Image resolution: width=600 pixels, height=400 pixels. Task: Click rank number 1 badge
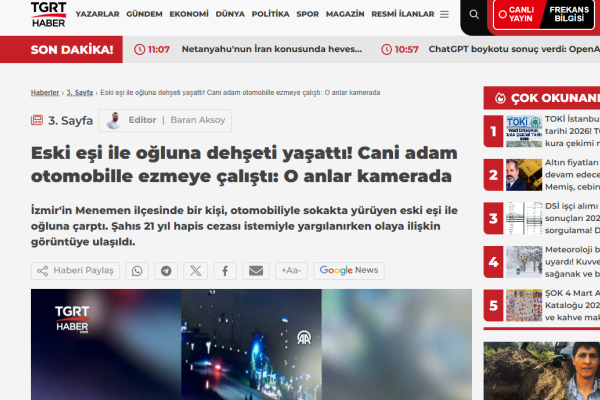pyautogui.click(x=493, y=131)
